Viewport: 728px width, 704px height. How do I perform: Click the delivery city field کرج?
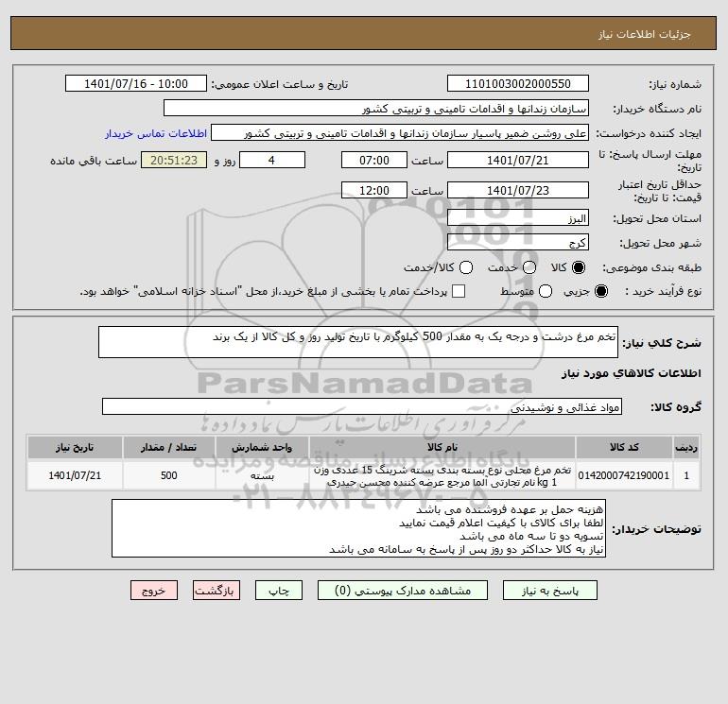[x=518, y=243]
